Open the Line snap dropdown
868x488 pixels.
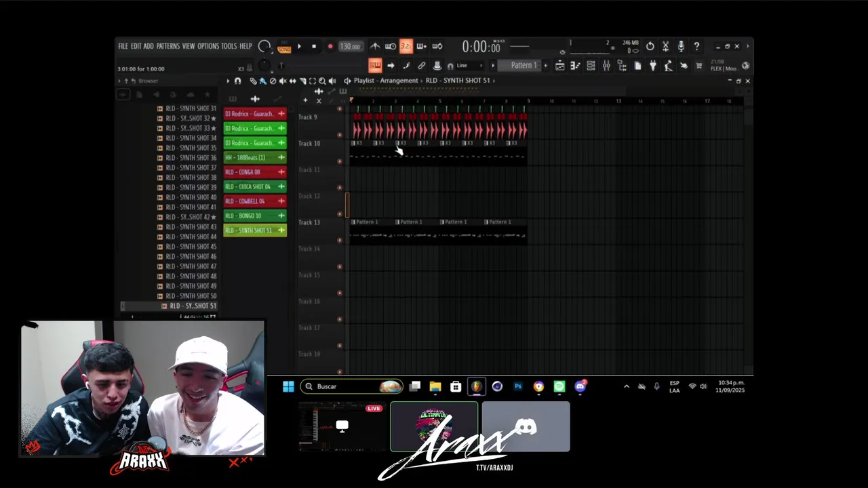(468, 66)
